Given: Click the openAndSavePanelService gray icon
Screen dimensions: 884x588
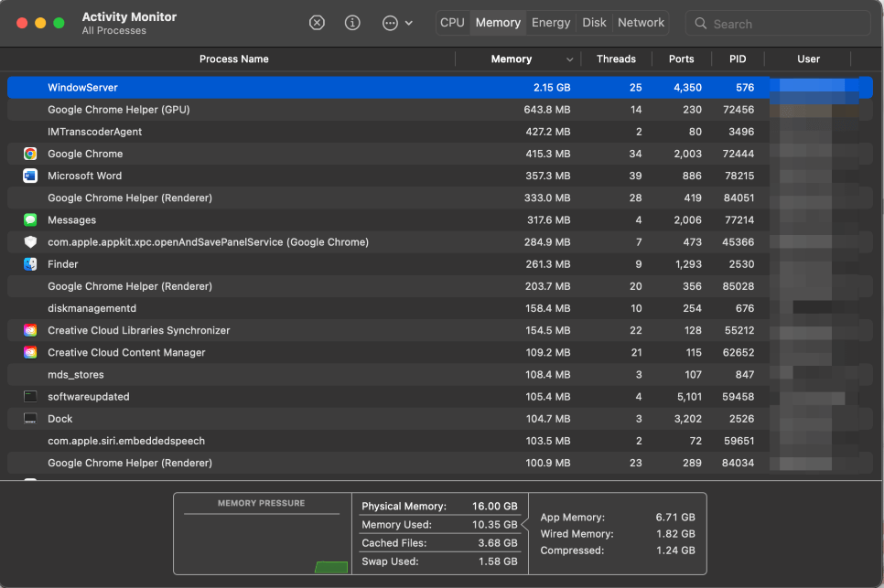Looking at the screenshot, I should (29, 241).
